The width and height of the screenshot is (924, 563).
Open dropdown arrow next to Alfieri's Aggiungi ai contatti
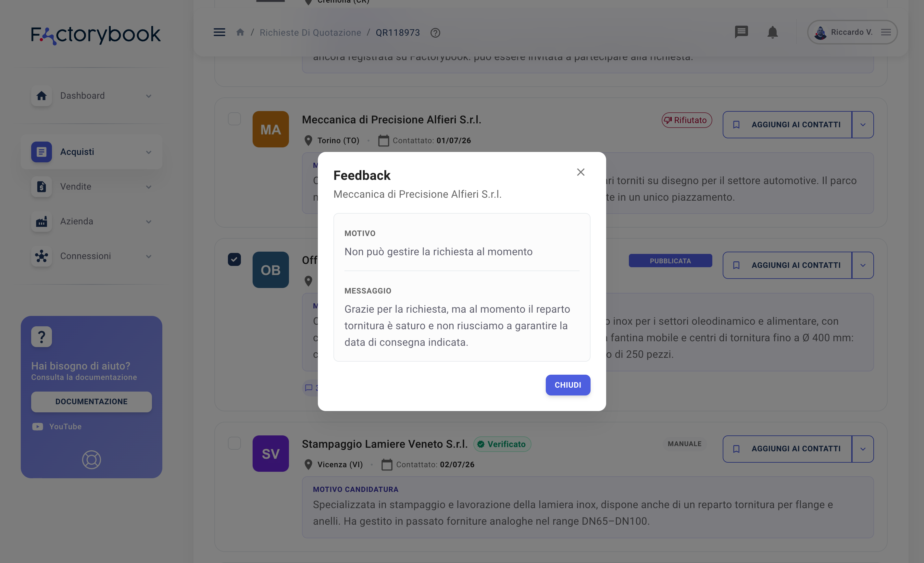pyautogui.click(x=863, y=125)
